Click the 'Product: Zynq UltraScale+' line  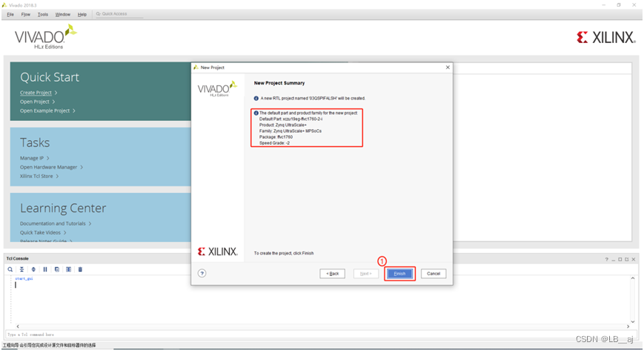[x=283, y=125]
